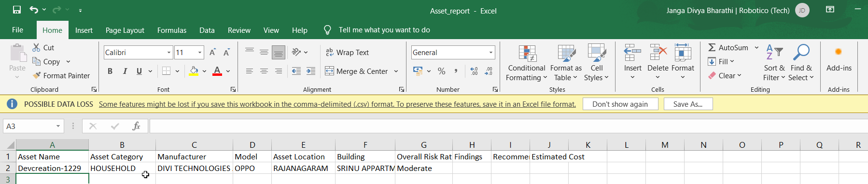
Task: Copy the selection
Action: point(46,61)
